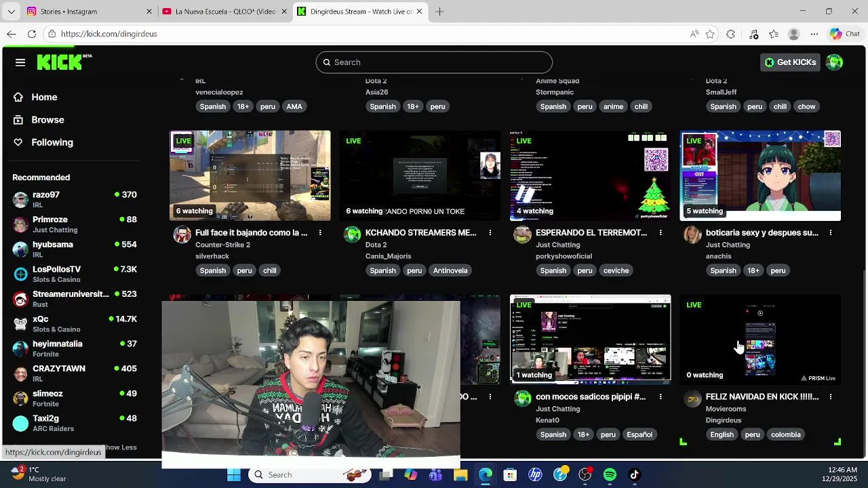Open weather widget showing Mostly clear
This screenshot has height=488, width=868.
[37, 474]
